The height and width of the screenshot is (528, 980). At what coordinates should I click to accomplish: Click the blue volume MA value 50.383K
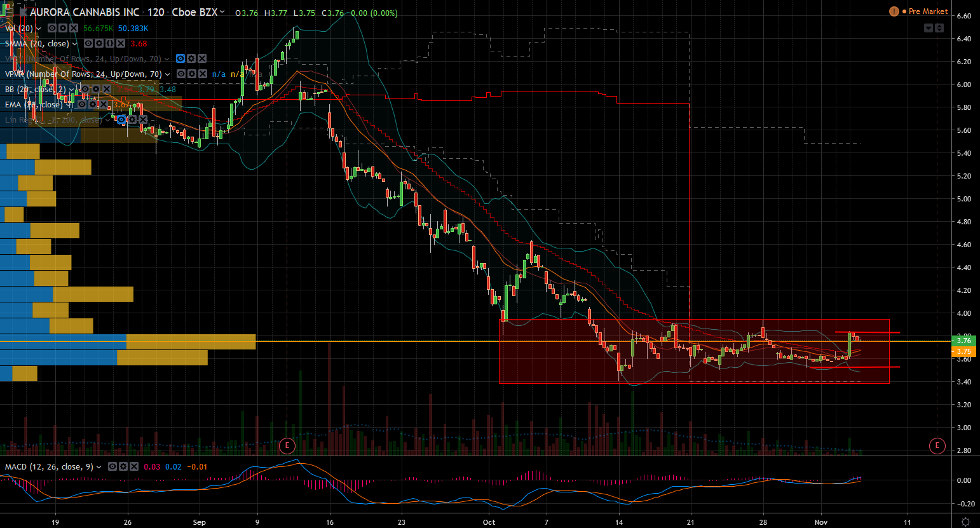pos(133,29)
